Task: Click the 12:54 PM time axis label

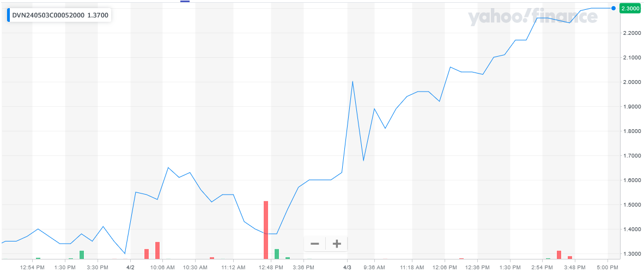Action: (x=32, y=268)
